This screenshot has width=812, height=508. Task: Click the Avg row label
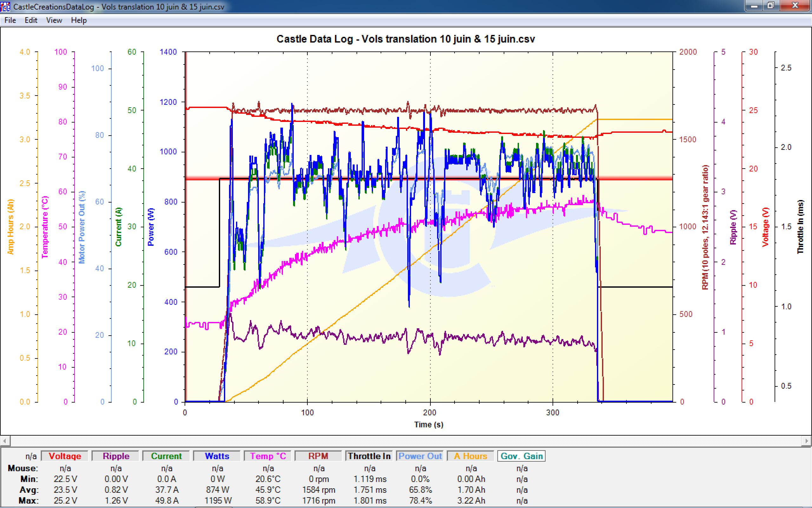[29, 490]
